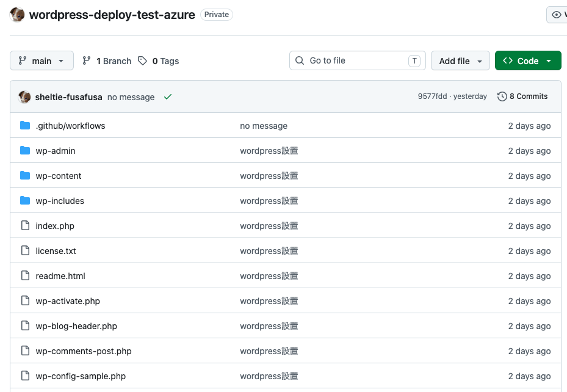Screen dimensions: 567x392
Task: Toggle the watch eye button
Action: tap(557, 15)
